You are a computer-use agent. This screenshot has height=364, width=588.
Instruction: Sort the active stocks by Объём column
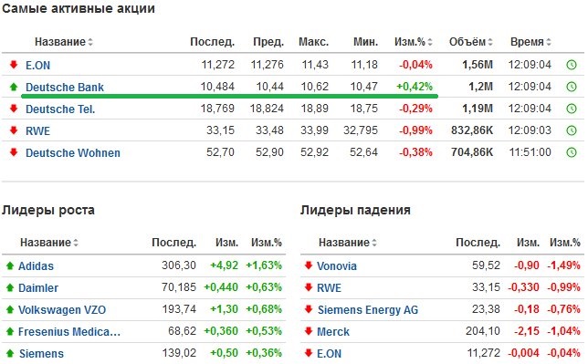point(471,42)
